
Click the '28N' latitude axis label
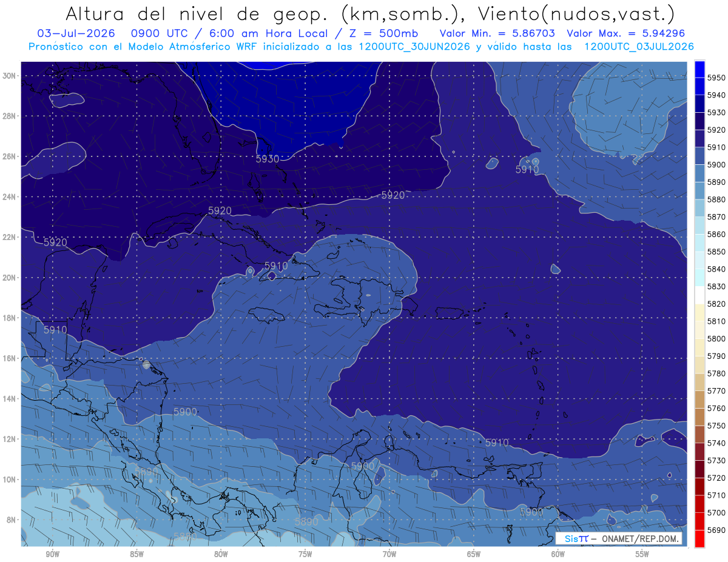pyautogui.click(x=10, y=116)
